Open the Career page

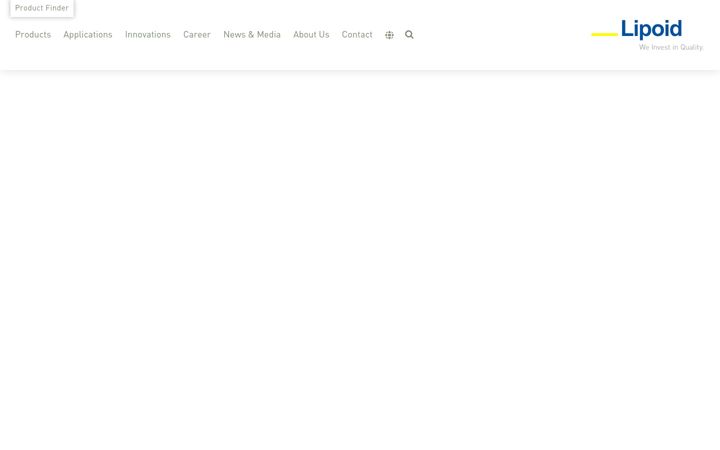point(197,35)
